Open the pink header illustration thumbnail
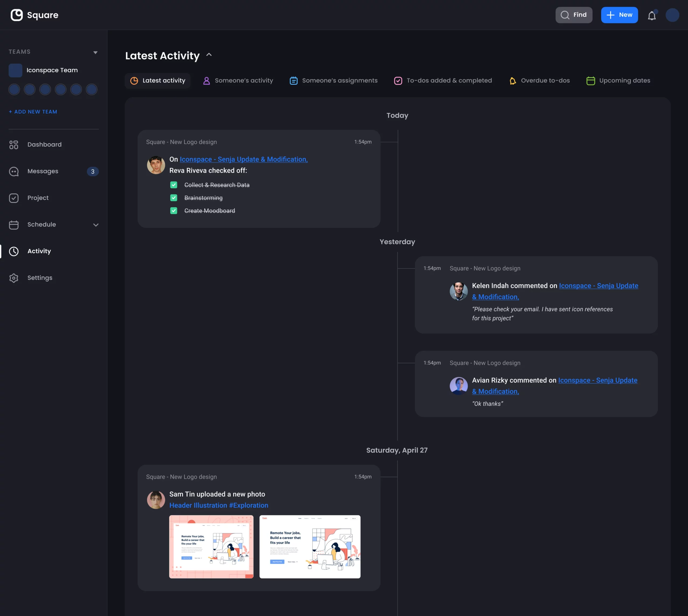This screenshot has width=688, height=616. pos(211,547)
